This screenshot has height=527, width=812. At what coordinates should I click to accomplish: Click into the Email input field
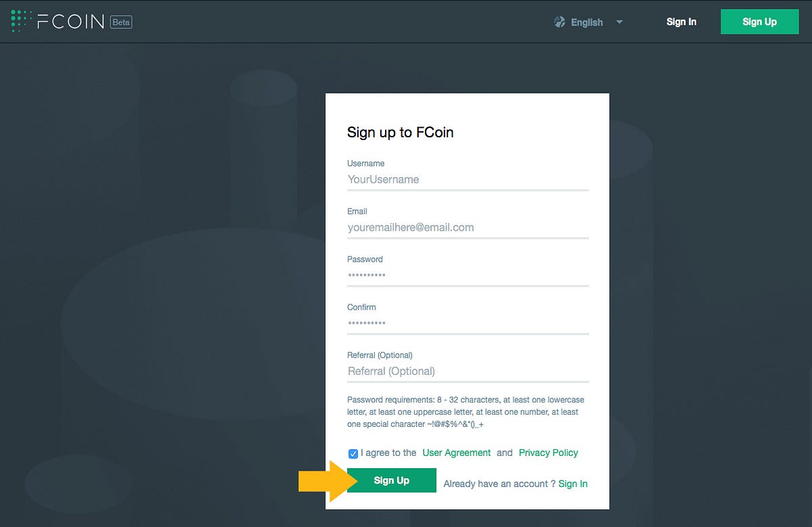pos(468,227)
